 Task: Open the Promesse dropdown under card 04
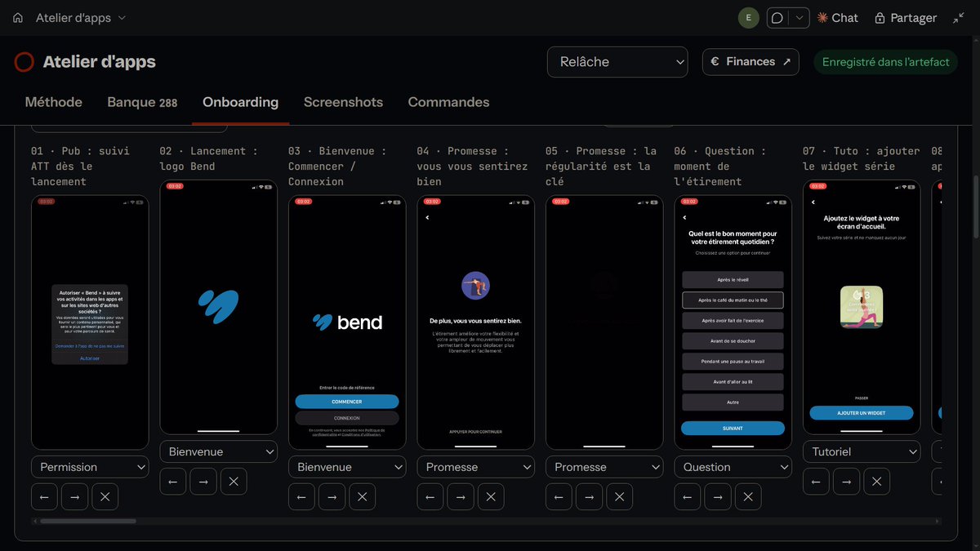point(475,467)
